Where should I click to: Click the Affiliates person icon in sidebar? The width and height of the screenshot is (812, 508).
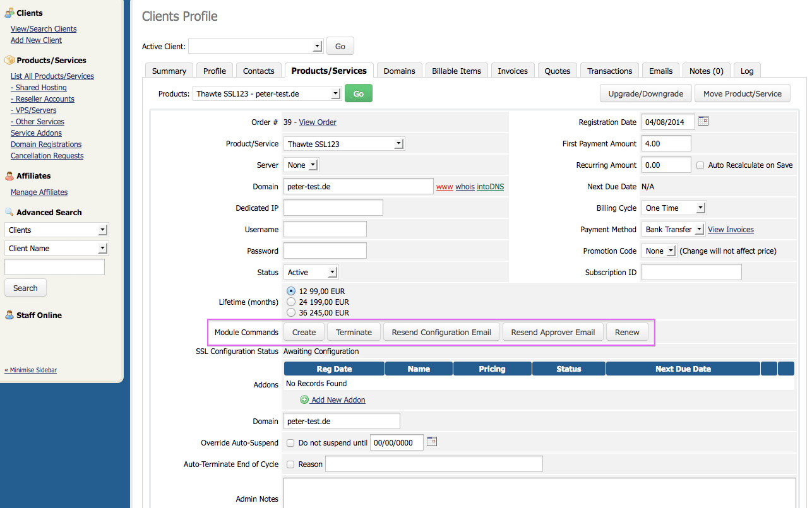click(x=9, y=176)
